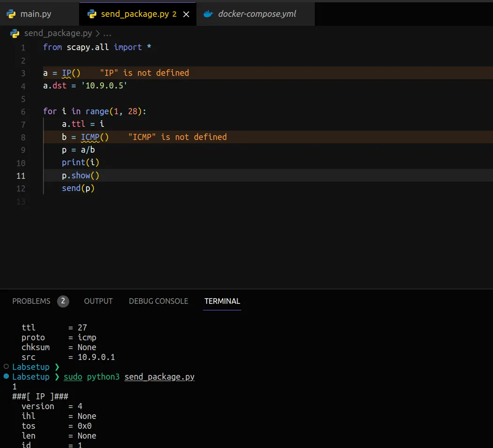Open the breadcrumb ellipsis symbol list
Screen dimensions: 493x448
tap(107, 34)
